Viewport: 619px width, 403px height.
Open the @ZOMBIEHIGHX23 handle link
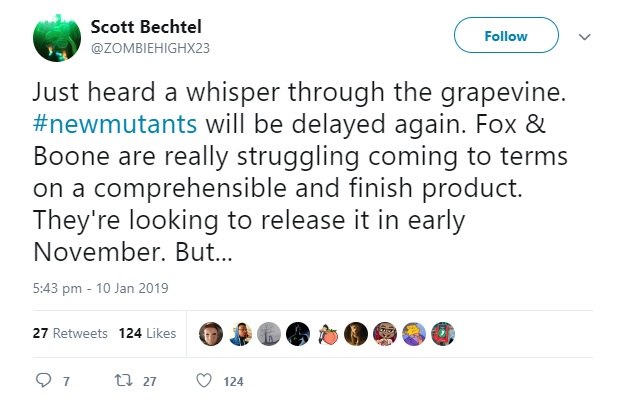[x=149, y=47]
